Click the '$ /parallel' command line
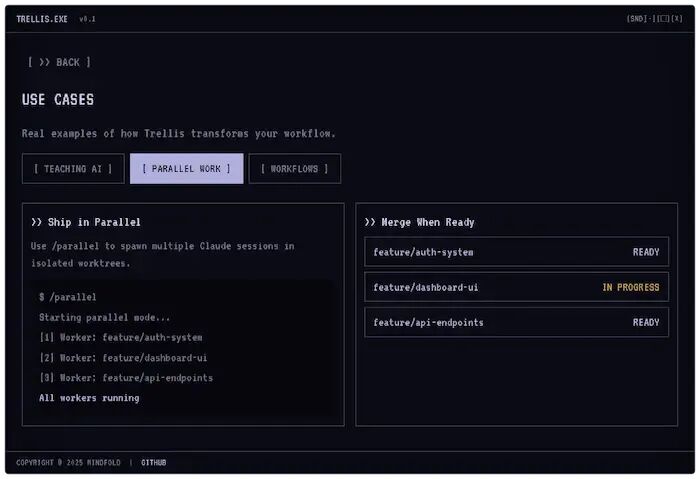 point(68,297)
